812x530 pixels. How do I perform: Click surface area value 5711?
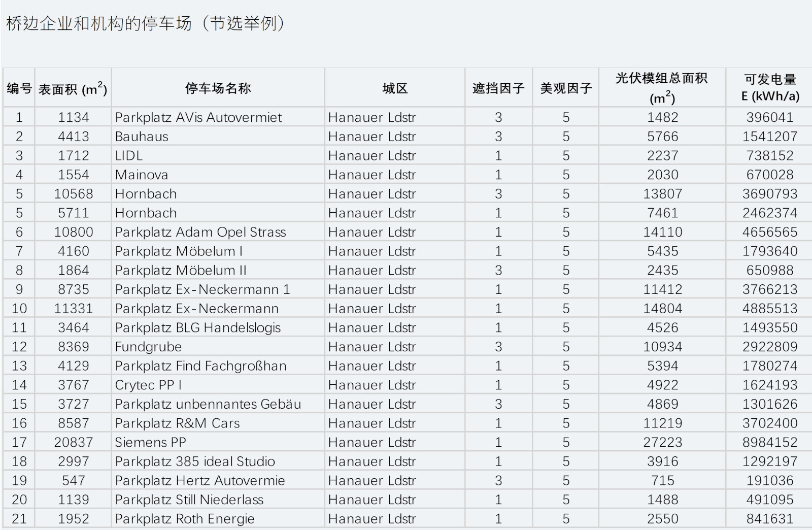coord(74,213)
